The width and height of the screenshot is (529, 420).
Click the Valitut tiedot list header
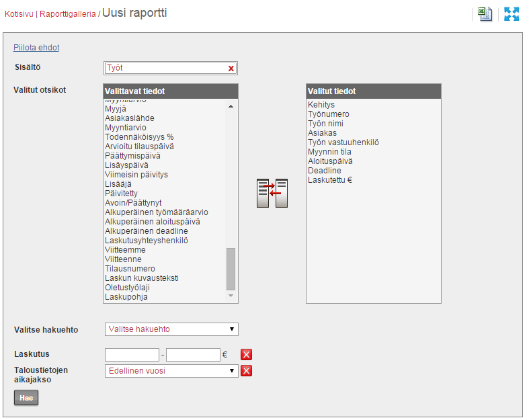coord(374,91)
